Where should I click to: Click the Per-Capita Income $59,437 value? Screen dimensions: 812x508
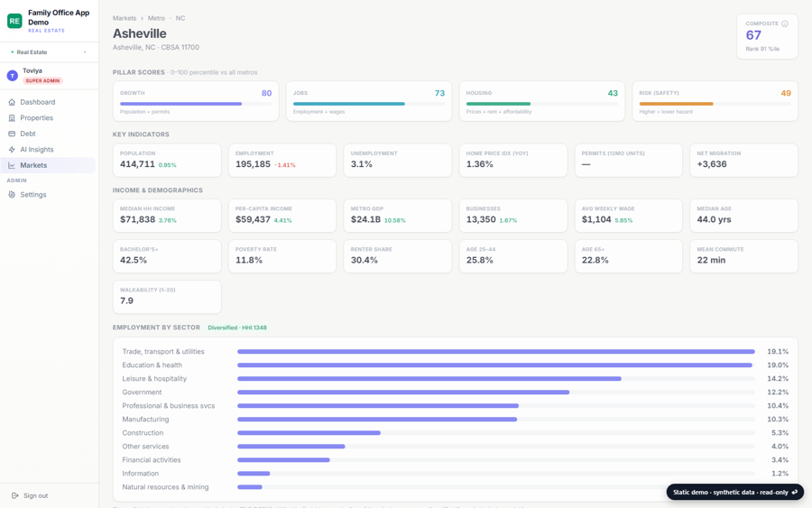click(x=253, y=219)
